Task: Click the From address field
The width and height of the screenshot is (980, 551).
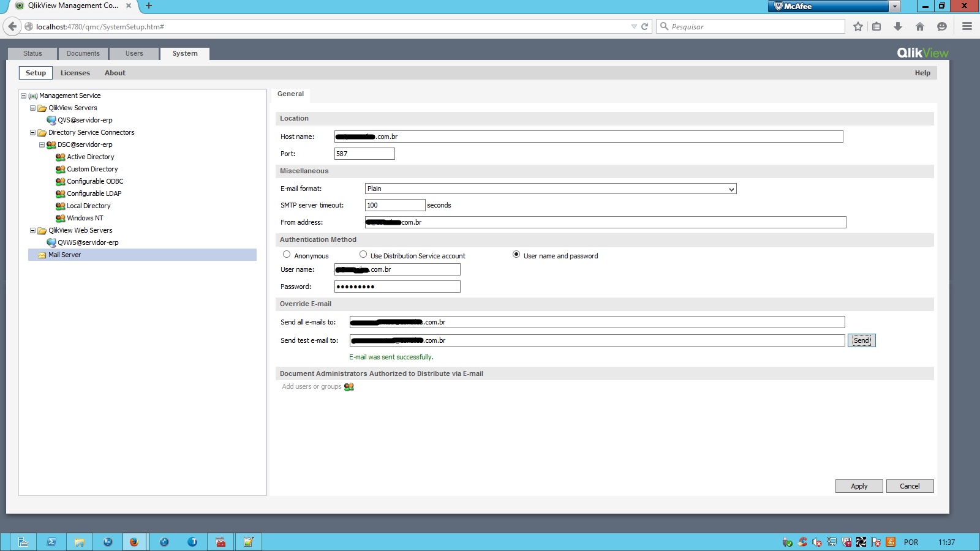Action: pyautogui.click(x=606, y=222)
